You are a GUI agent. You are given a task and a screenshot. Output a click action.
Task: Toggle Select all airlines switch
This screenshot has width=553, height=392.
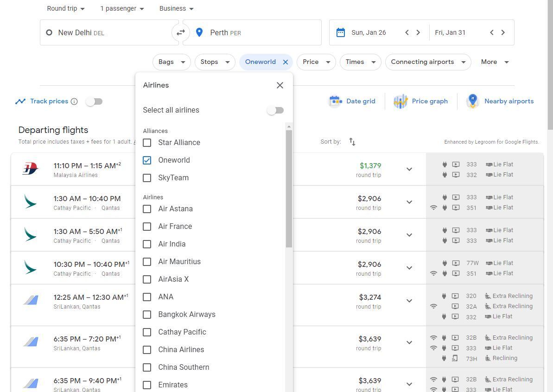tap(275, 110)
